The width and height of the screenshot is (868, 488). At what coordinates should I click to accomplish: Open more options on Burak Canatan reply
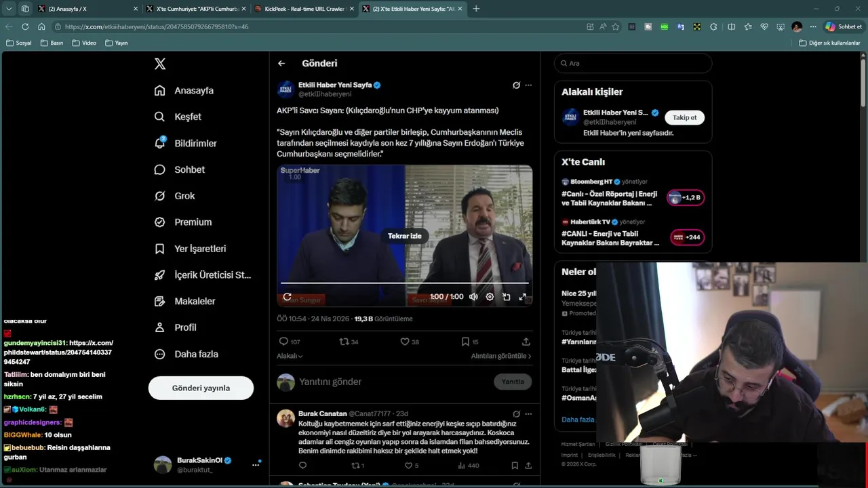pyautogui.click(x=528, y=413)
